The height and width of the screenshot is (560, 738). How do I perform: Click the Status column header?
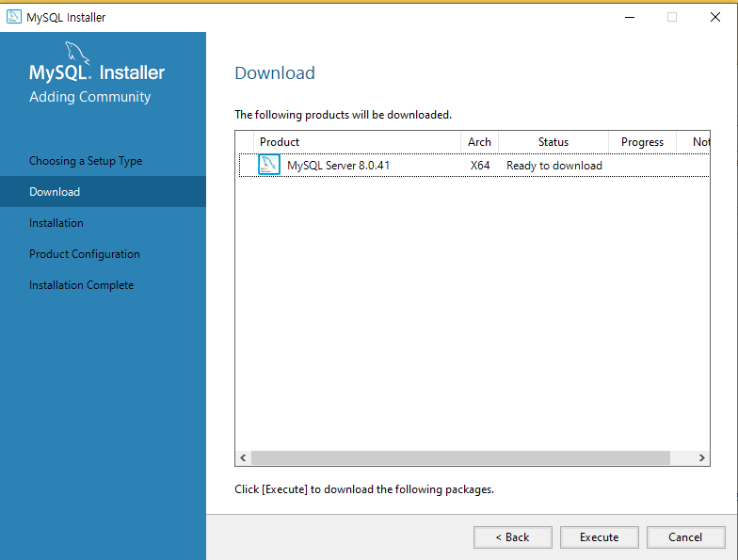click(x=553, y=142)
